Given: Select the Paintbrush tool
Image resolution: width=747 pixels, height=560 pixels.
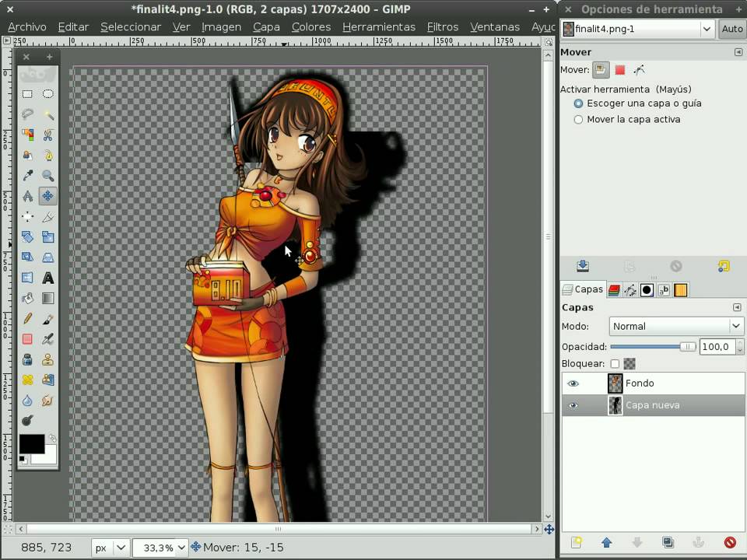Looking at the screenshot, I should click(x=47, y=319).
